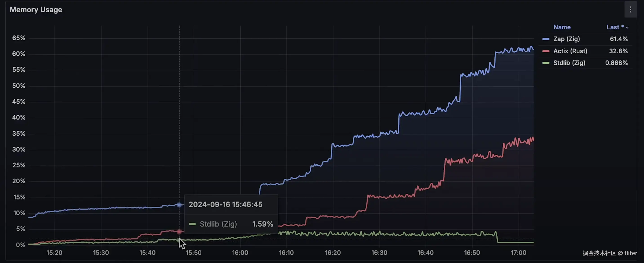Click the Memory Usage panel title

tap(36, 10)
